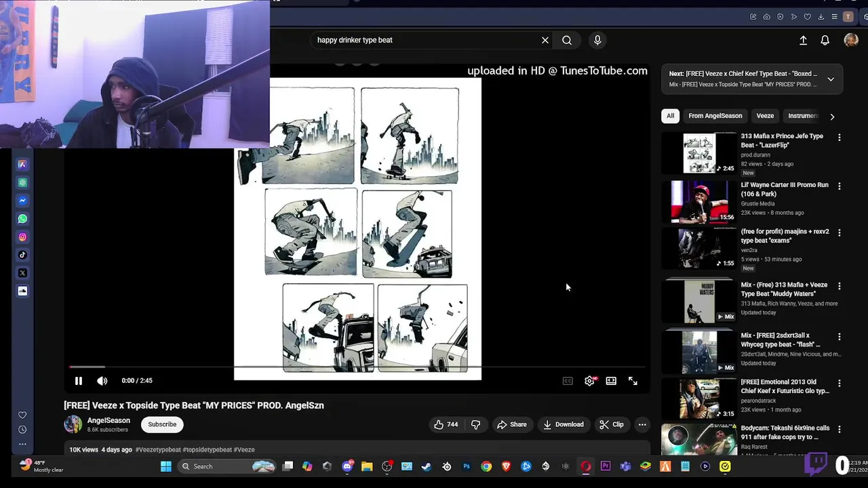This screenshot has height=488, width=868.
Task: Open the player settings gear
Action: (x=589, y=381)
